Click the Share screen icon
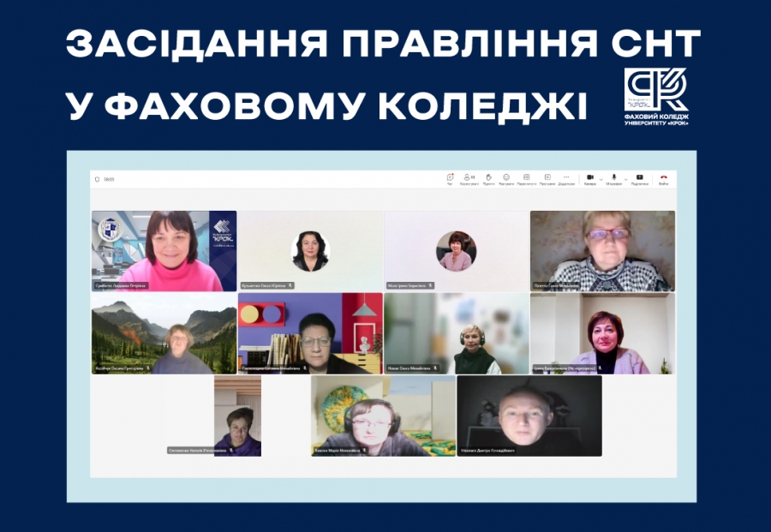Viewport: 771px width, 532px height. pos(639,178)
